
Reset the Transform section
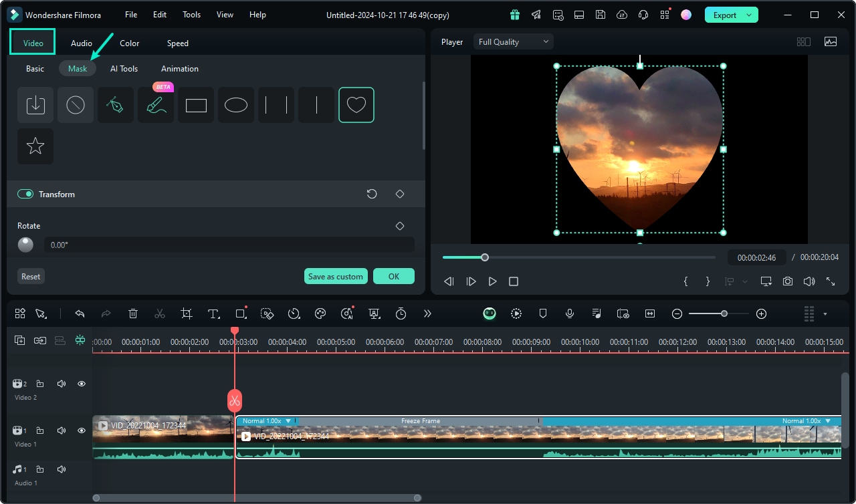pos(372,194)
